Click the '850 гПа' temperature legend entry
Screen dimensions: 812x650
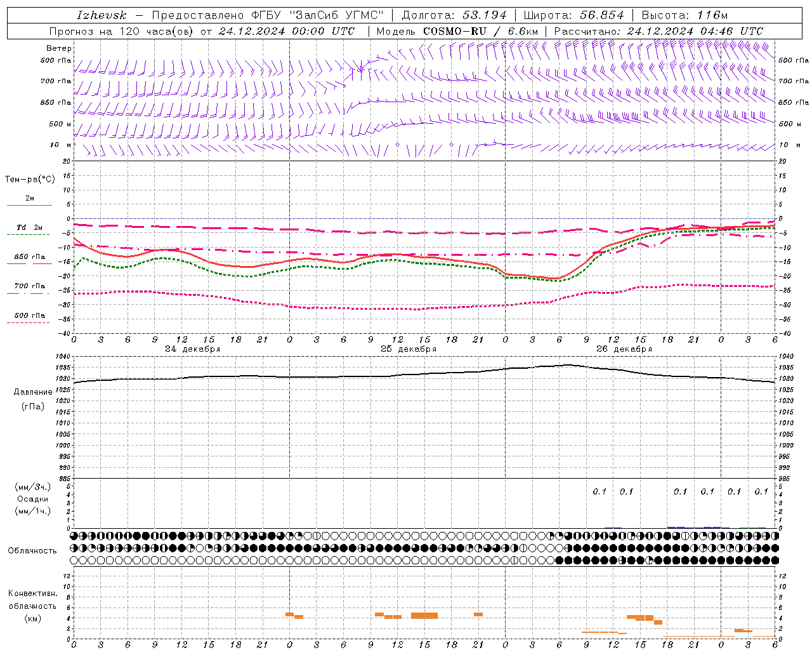[x=29, y=257]
